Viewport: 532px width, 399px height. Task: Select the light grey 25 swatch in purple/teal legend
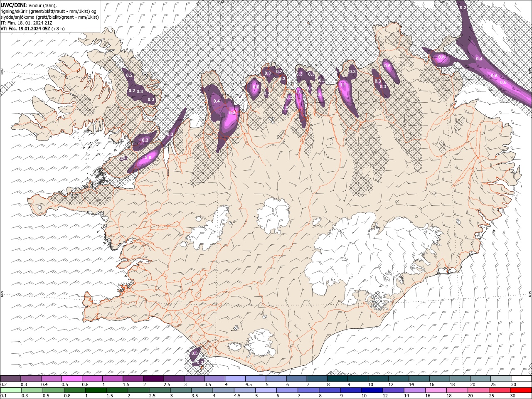coord(501,379)
